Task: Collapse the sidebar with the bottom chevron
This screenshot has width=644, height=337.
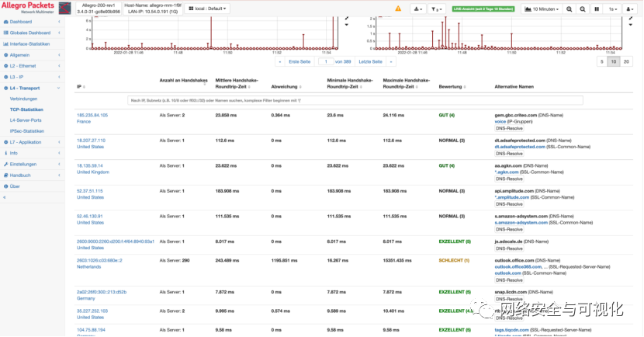Action: tap(4, 197)
